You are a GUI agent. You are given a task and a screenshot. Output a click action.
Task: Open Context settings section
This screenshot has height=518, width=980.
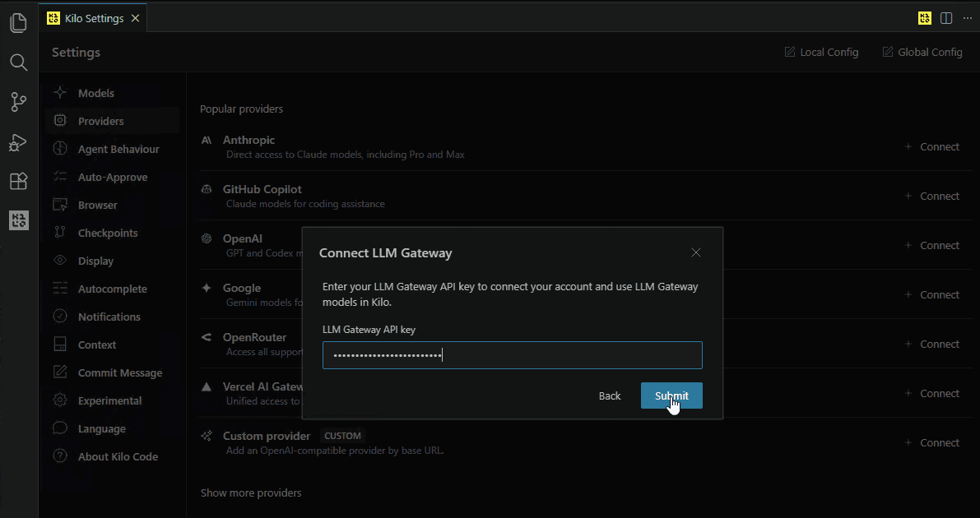point(112,345)
